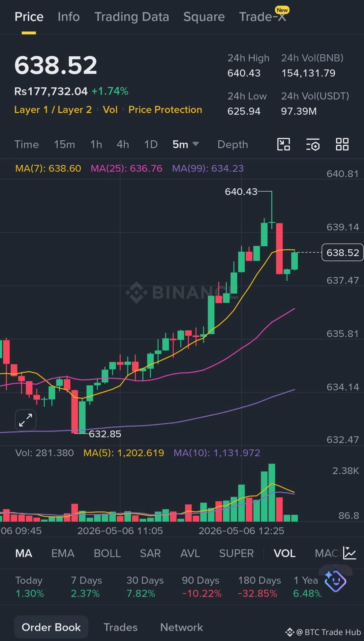Image resolution: width=364 pixels, height=641 pixels.
Task: Open the grid multi-chart view icon
Action: 342,144
